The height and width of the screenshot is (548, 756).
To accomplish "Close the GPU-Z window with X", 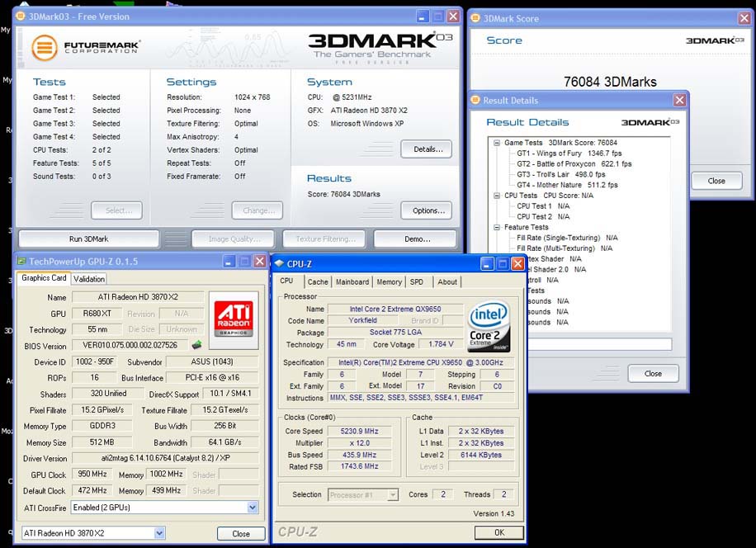I will pyautogui.click(x=260, y=262).
